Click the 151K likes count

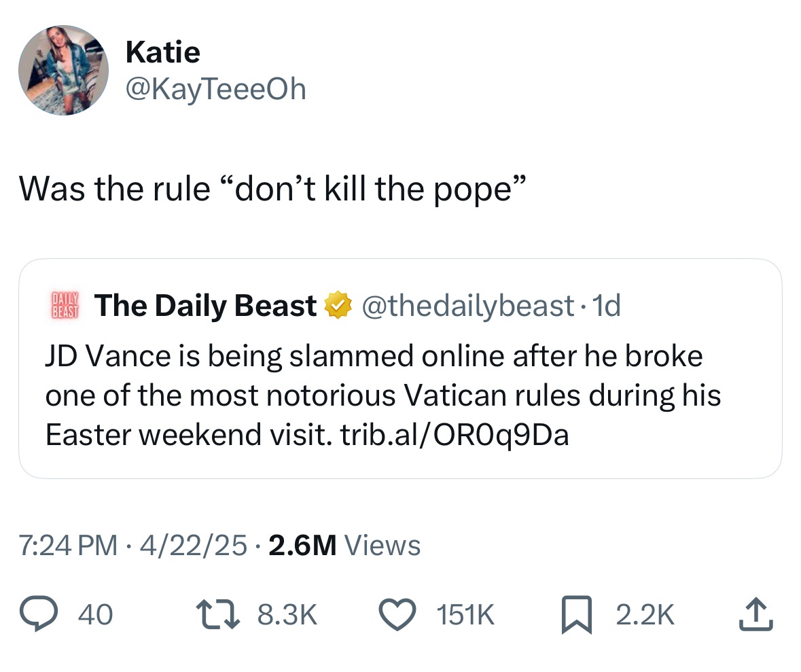coord(465,615)
